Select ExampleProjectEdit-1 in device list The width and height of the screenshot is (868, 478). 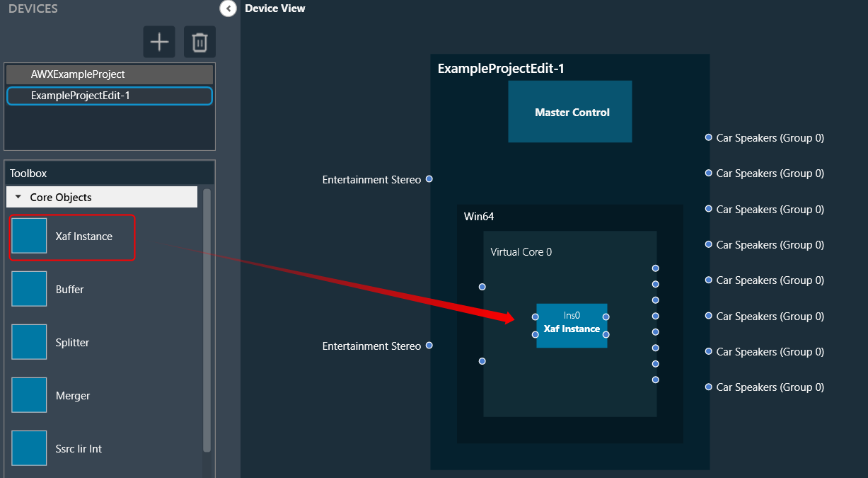click(x=109, y=96)
